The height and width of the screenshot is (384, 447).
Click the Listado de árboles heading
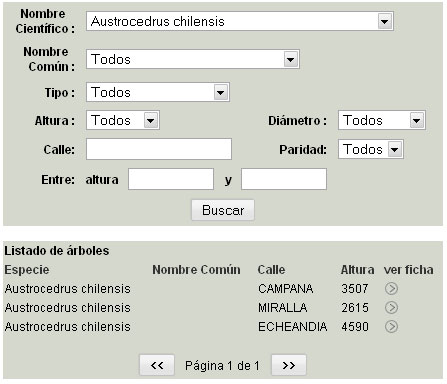point(57,251)
